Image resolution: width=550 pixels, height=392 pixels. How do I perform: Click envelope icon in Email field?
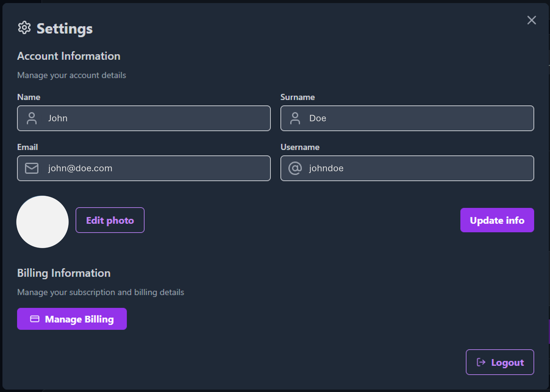(x=32, y=168)
